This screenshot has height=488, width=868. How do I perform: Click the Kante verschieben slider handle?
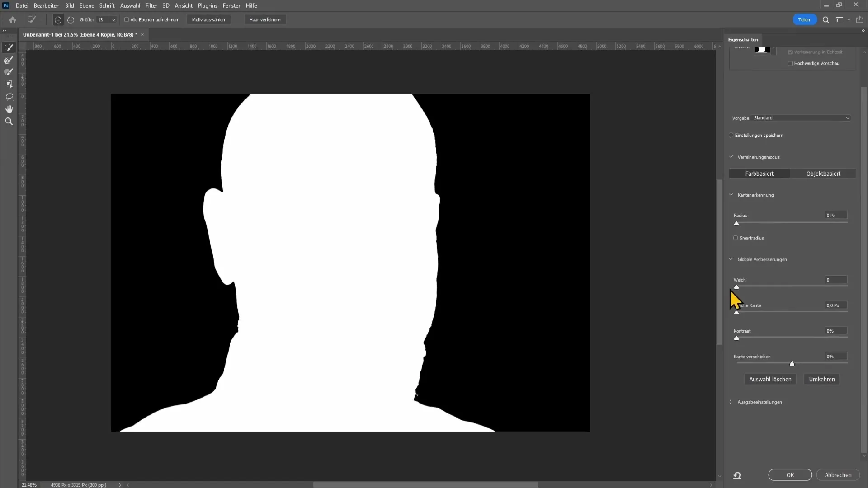792,364
